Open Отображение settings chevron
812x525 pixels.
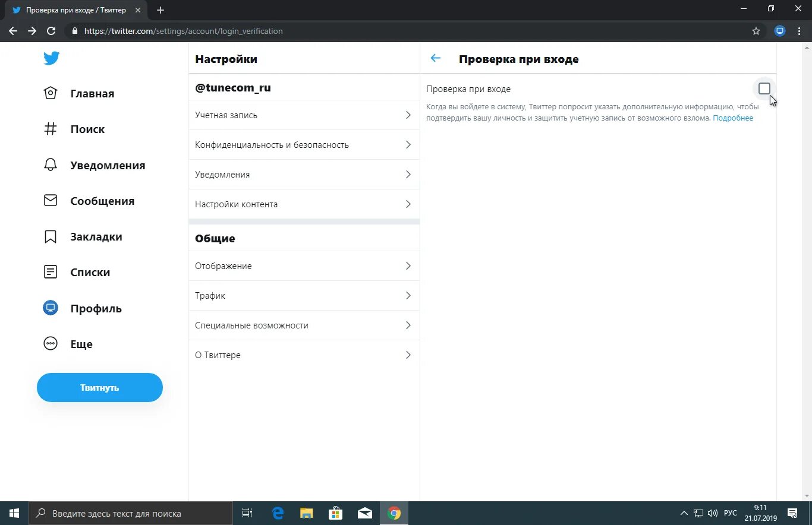tap(408, 266)
